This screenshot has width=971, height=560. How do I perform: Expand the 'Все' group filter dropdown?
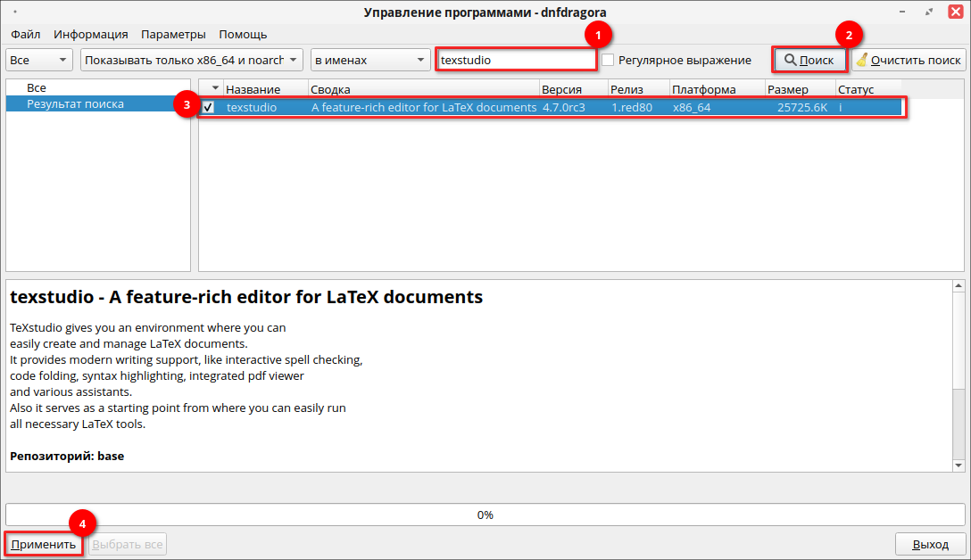click(x=39, y=60)
